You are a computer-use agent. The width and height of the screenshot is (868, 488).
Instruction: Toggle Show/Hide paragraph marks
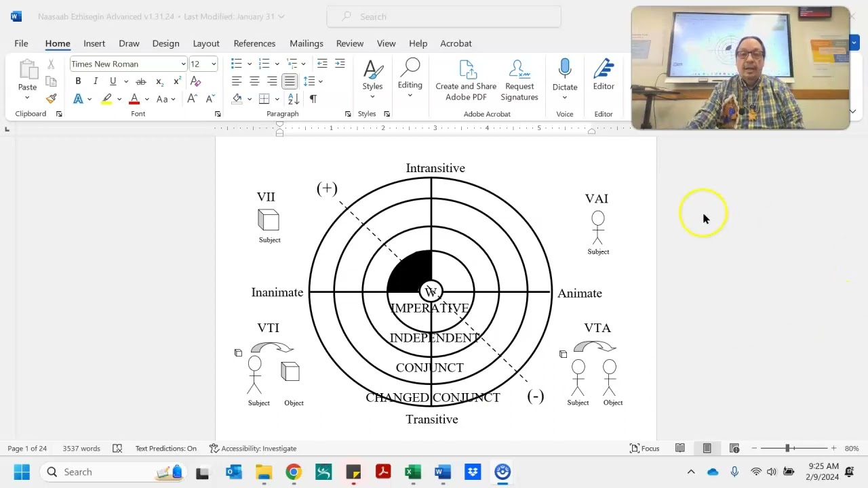coord(313,99)
